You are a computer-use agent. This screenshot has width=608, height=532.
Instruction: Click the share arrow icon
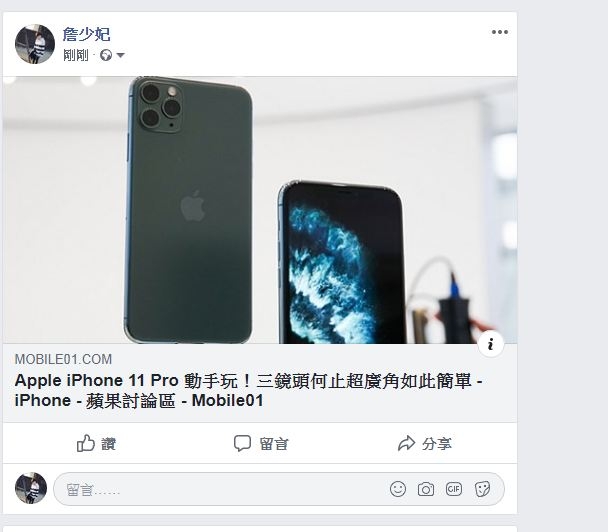406,443
